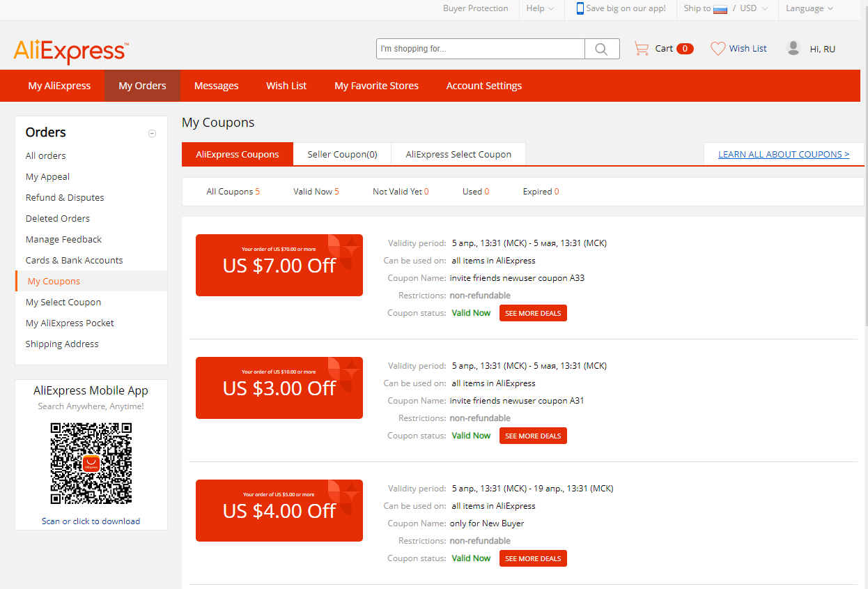Open Refund & Disputes in the sidebar

65,197
